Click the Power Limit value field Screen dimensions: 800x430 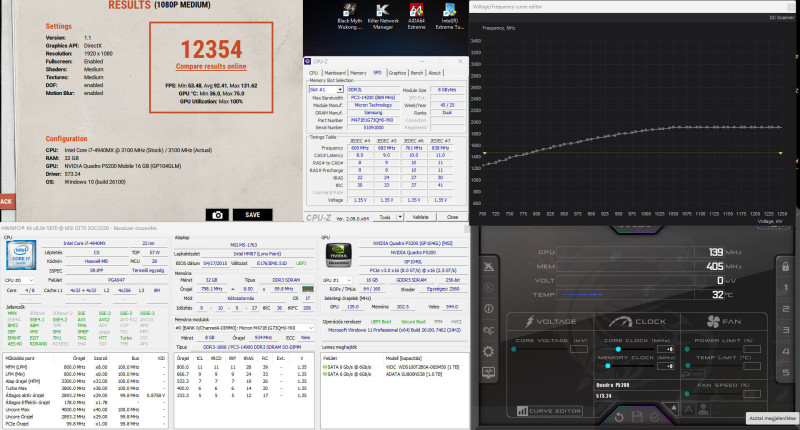[x=752, y=349]
